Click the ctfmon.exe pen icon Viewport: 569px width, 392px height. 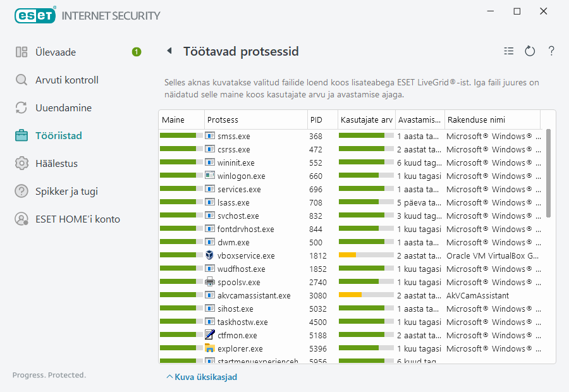tap(210, 335)
